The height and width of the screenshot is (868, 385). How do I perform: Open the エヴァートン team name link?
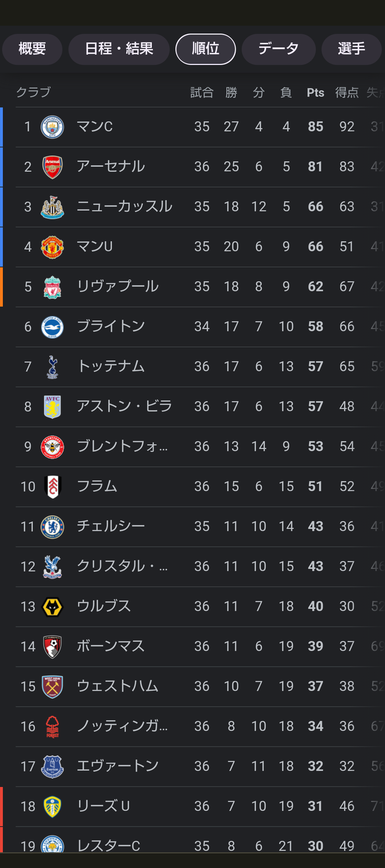pos(118,766)
